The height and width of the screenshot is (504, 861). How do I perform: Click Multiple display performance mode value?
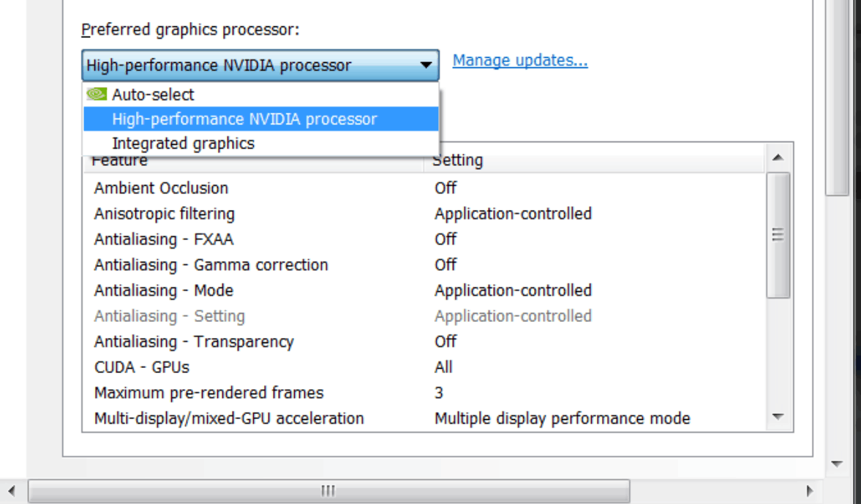[563, 418]
